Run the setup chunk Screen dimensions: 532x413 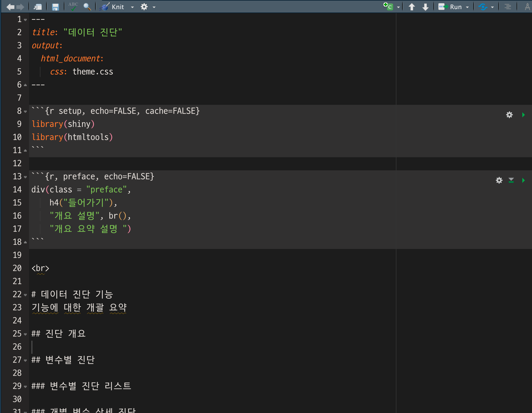(523, 115)
